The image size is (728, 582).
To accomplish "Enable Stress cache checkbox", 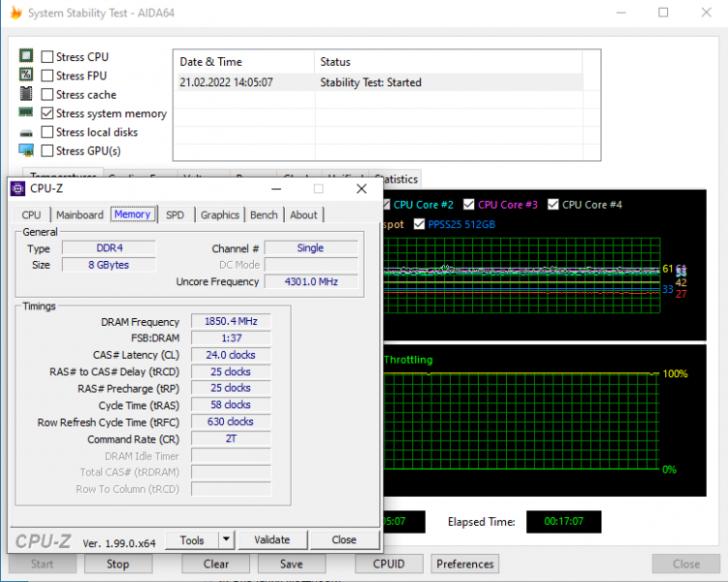I will click(47, 94).
